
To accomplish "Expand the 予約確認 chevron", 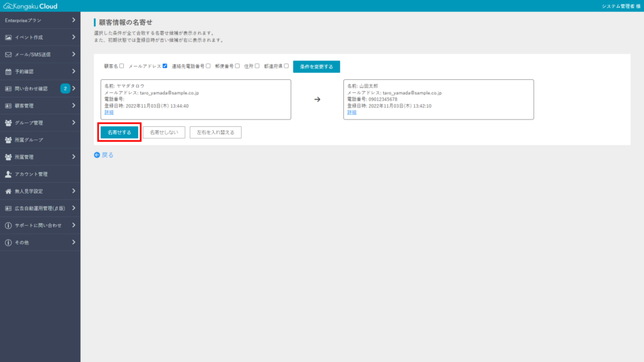I will pyautogui.click(x=74, y=72).
